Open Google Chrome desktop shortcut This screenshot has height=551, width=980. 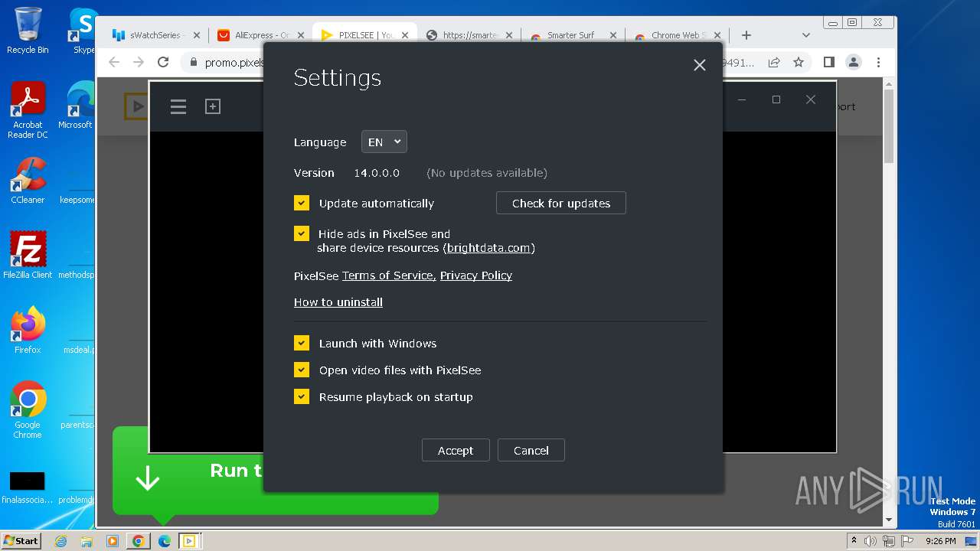[x=28, y=409]
